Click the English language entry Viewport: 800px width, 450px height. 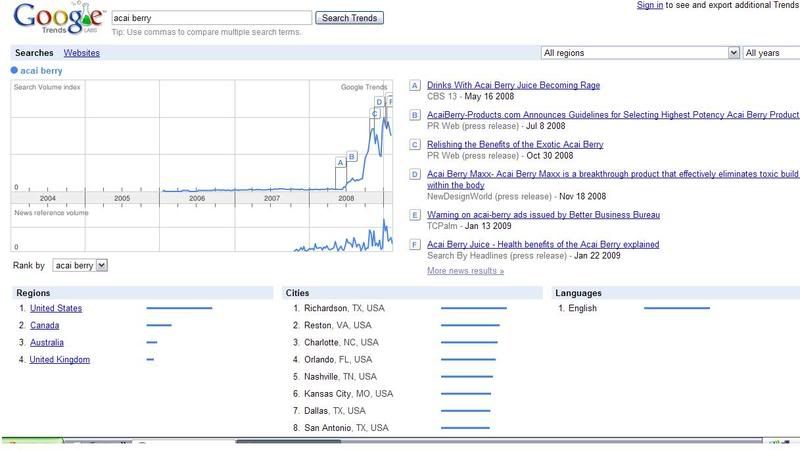[582, 308]
